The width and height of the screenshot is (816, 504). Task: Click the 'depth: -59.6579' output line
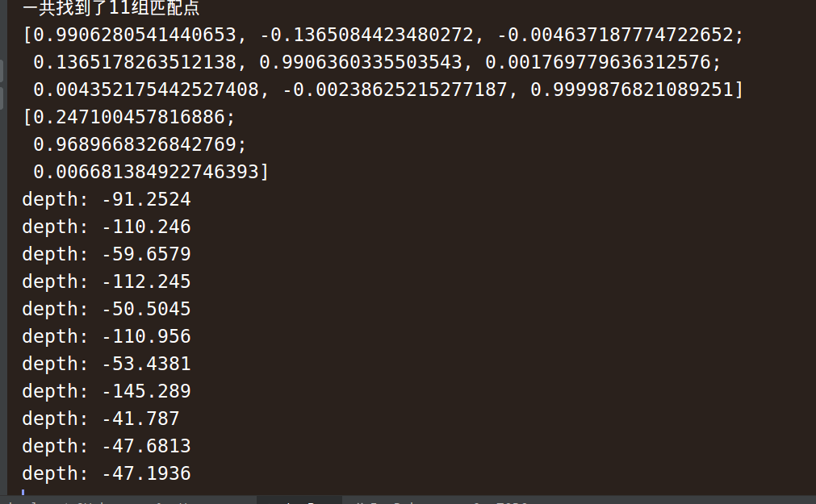(x=107, y=254)
